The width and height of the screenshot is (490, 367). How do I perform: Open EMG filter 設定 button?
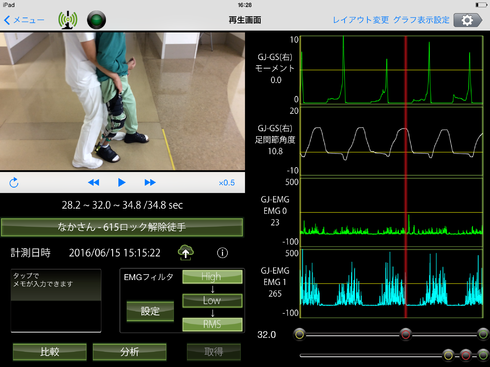click(x=150, y=311)
